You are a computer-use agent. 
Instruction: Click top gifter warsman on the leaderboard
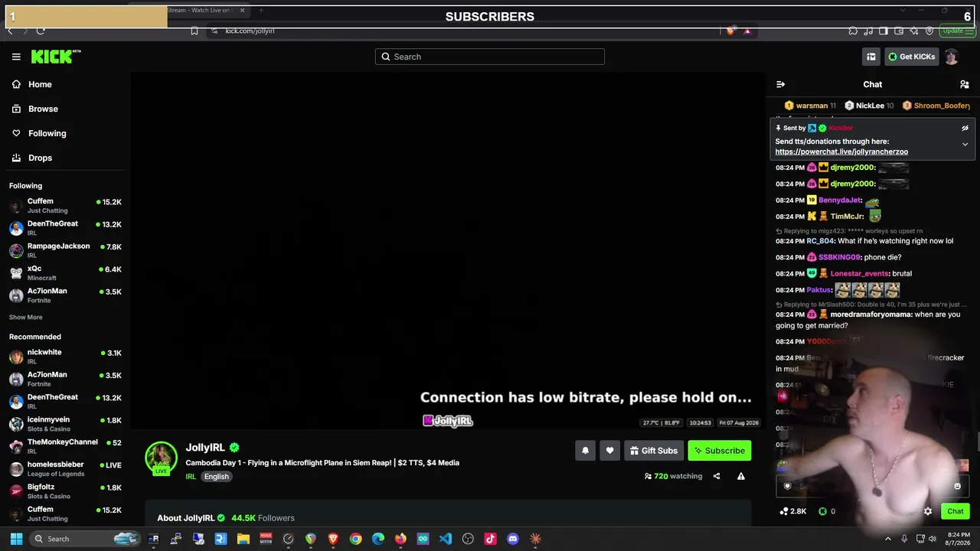pyautogui.click(x=812, y=106)
